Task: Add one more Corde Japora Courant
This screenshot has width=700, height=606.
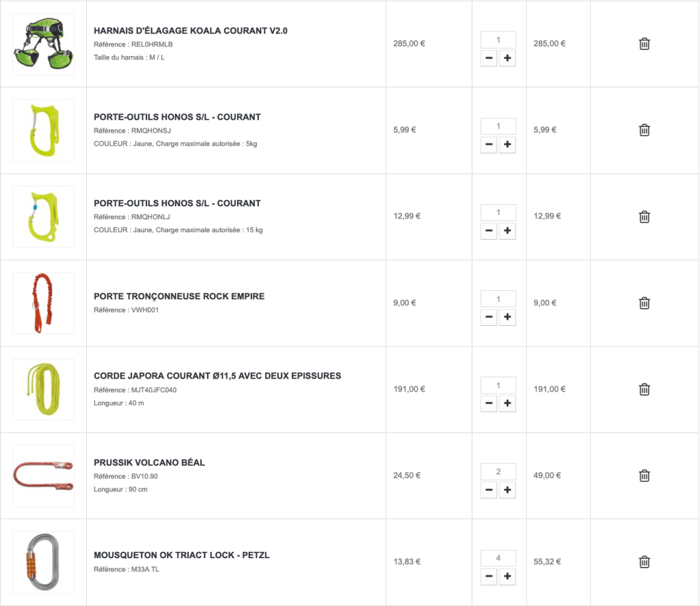Action: 507,404
